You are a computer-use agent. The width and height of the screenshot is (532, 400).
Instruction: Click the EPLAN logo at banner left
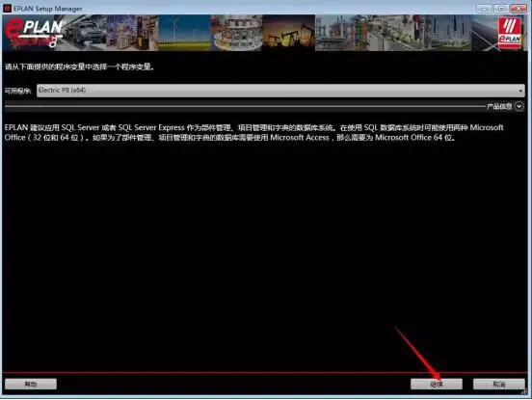coord(34,33)
